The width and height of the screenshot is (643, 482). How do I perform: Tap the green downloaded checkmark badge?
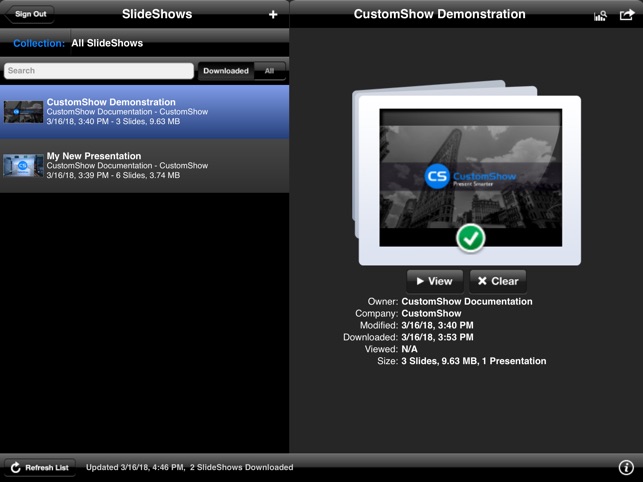[470, 238]
